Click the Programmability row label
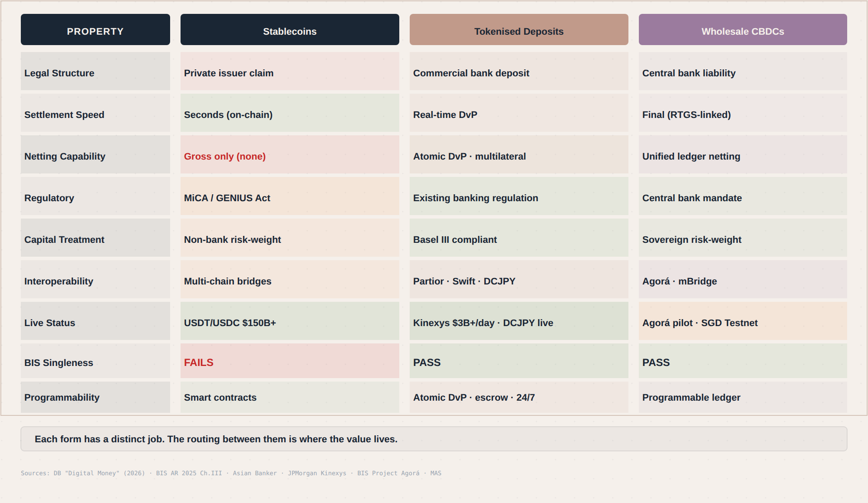 click(x=95, y=397)
